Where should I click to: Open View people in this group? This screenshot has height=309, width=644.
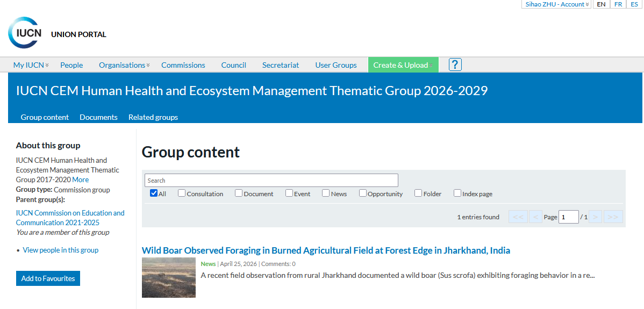[60, 250]
